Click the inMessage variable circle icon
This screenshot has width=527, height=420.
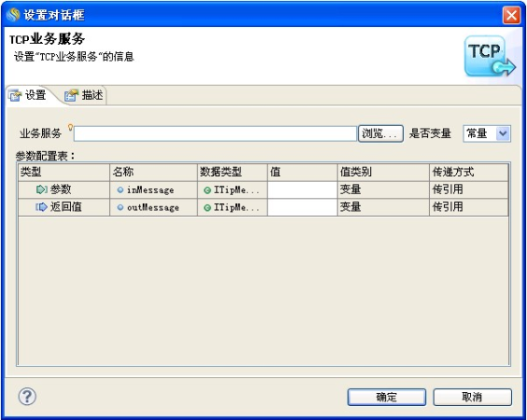120,190
